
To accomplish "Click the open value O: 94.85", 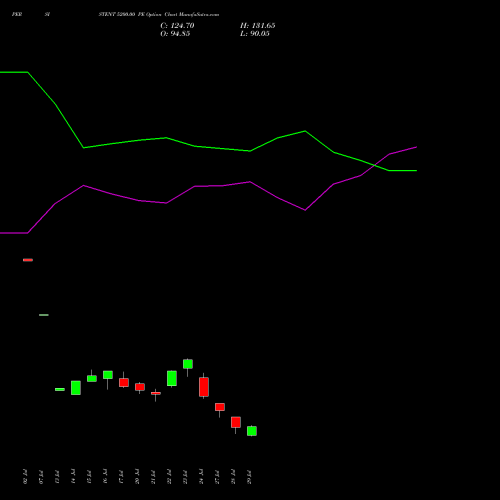I will click(175, 34).
